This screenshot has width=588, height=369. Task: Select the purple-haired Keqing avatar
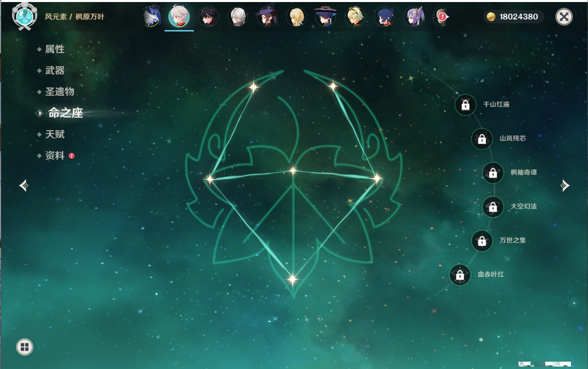414,17
